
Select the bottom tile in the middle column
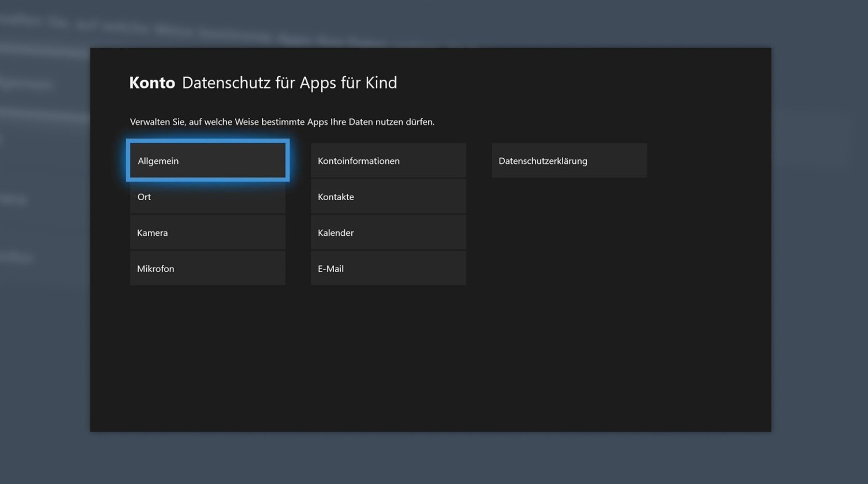[388, 268]
